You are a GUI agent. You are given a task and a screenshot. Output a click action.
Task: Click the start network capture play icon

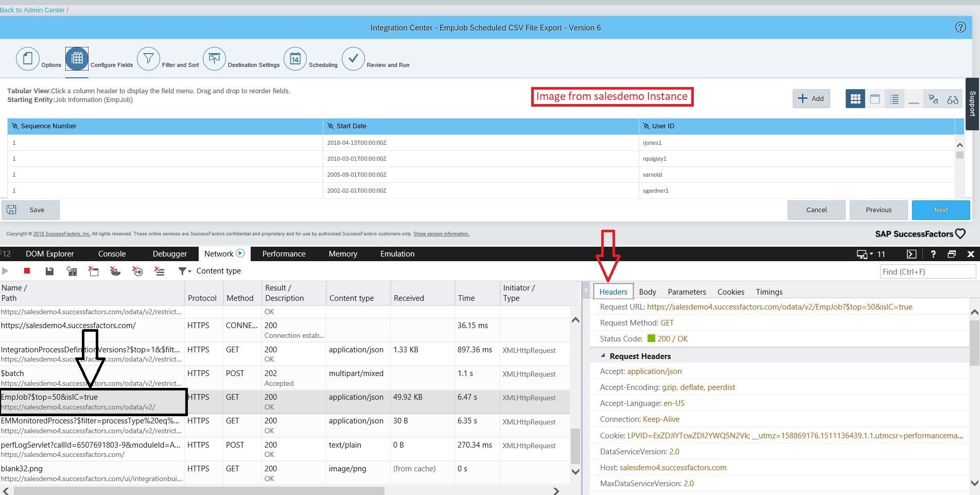[5, 271]
